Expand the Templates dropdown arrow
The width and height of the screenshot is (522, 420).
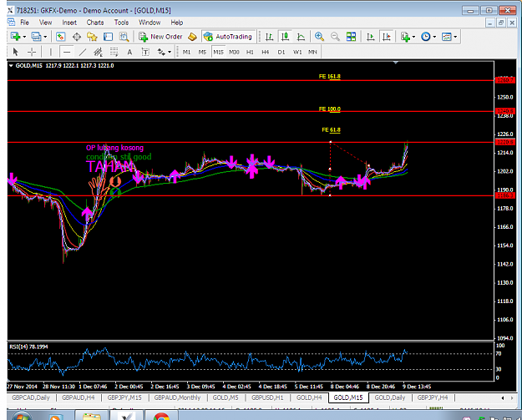point(455,37)
